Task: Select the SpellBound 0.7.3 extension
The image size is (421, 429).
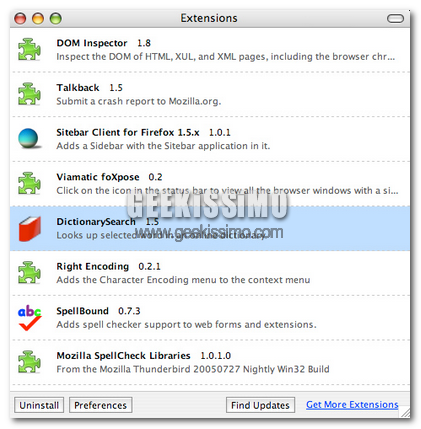Action: click(x=210, y=318)
